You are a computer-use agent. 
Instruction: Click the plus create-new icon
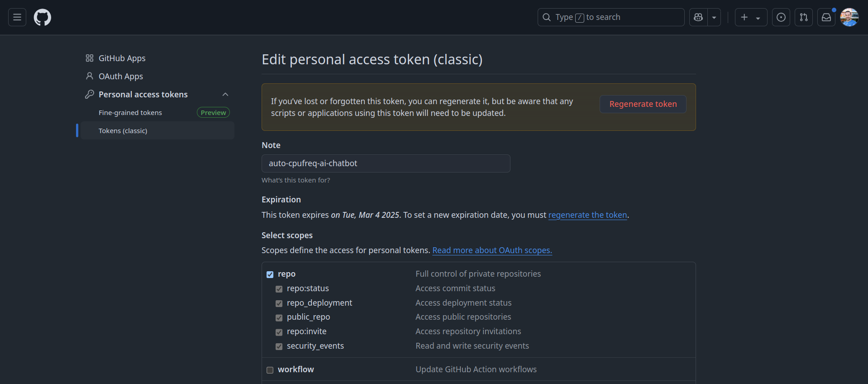coord(744,17)
